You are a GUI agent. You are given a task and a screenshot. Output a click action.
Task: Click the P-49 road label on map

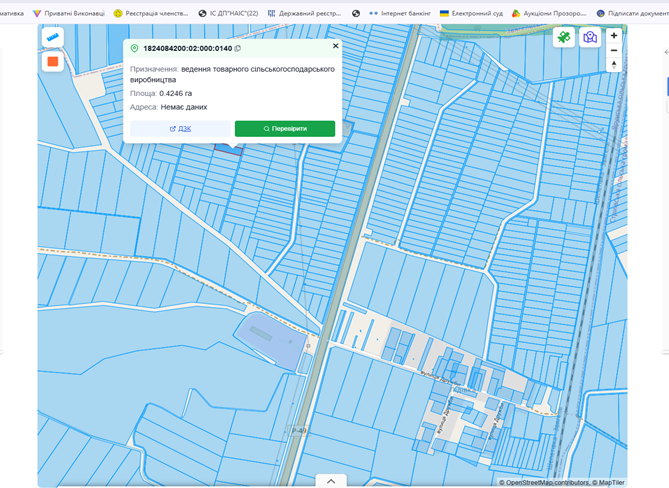pos(299,431)
